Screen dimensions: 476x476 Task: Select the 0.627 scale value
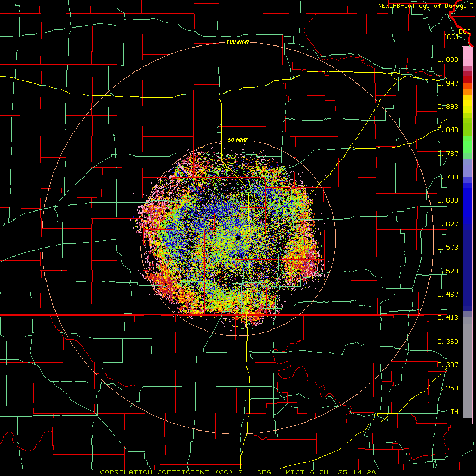tap(448, 224)
